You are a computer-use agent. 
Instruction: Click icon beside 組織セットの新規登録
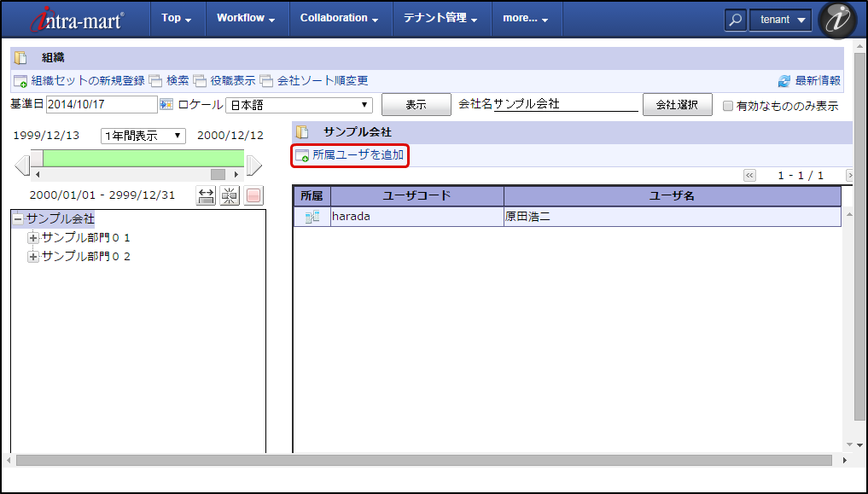20,81
